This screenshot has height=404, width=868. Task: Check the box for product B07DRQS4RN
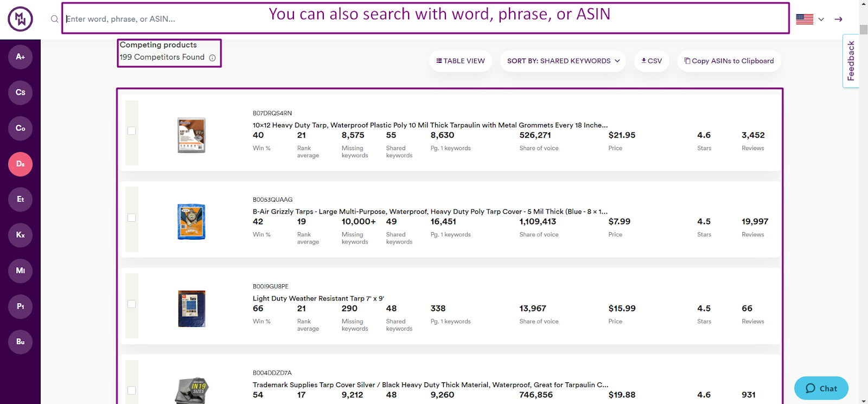tap(132, 131)
